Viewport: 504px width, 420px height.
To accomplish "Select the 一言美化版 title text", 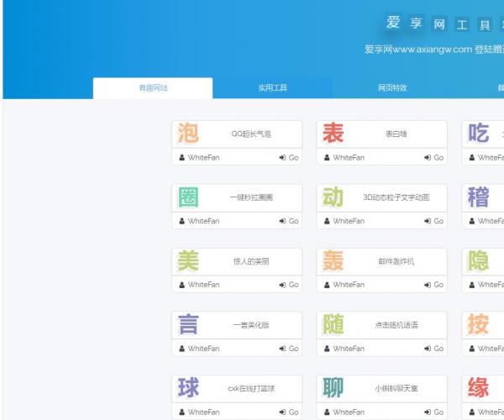I will 251,325.
